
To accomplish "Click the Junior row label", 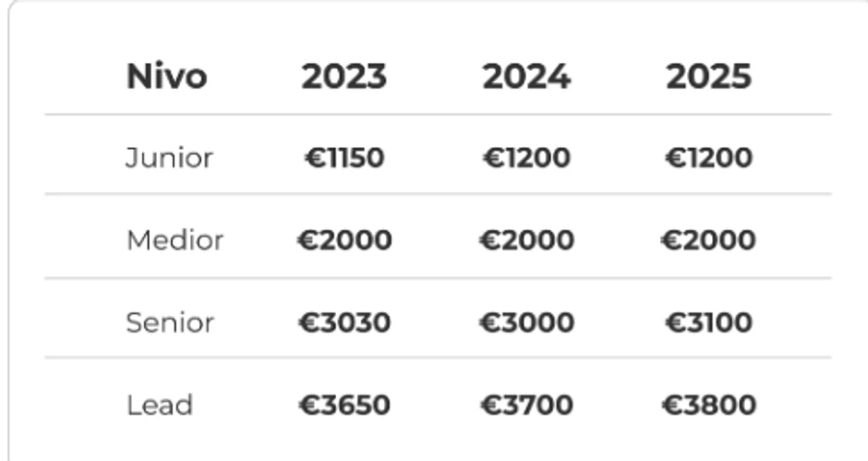I will coord(169,158).
